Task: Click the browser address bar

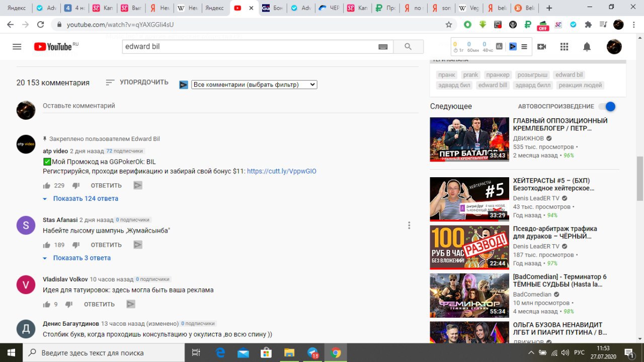Action: pos(252,24)
